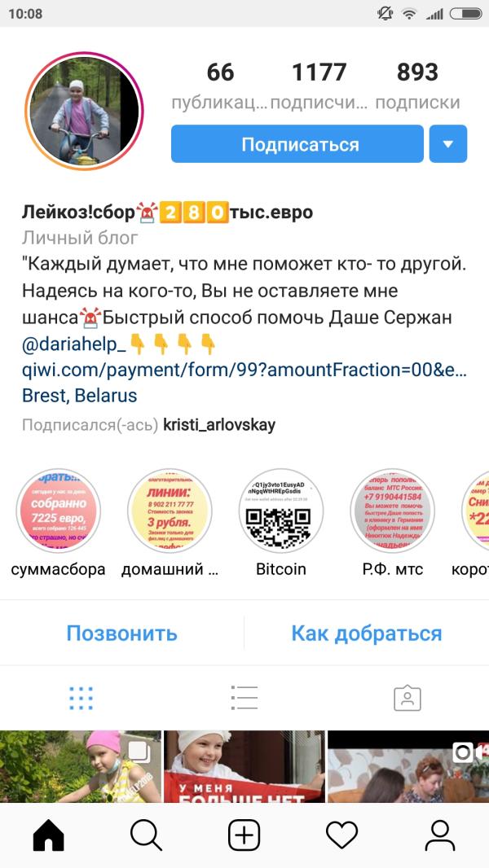489x868 pixels.
Task: Open the суммасбора story highlight
Action: (x=58, y=511)
